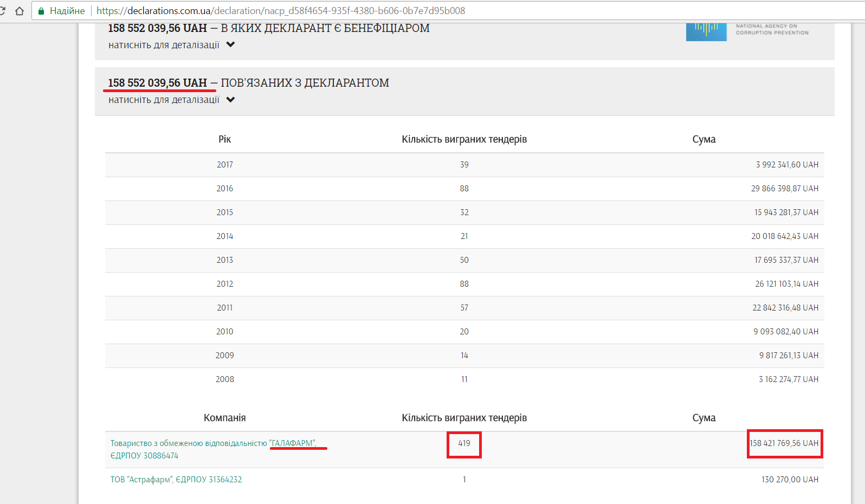
Task: Click the 130 270,00 UAH amount for Астрафарм
Action: click(790, 480)
